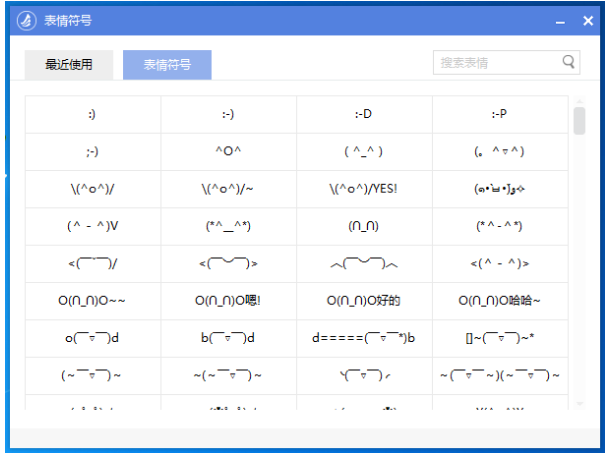Select the O(∩_∩)O嗯! emoticon
The height and width of the screenshot is (455, 615).
click(x=228, y=300)
